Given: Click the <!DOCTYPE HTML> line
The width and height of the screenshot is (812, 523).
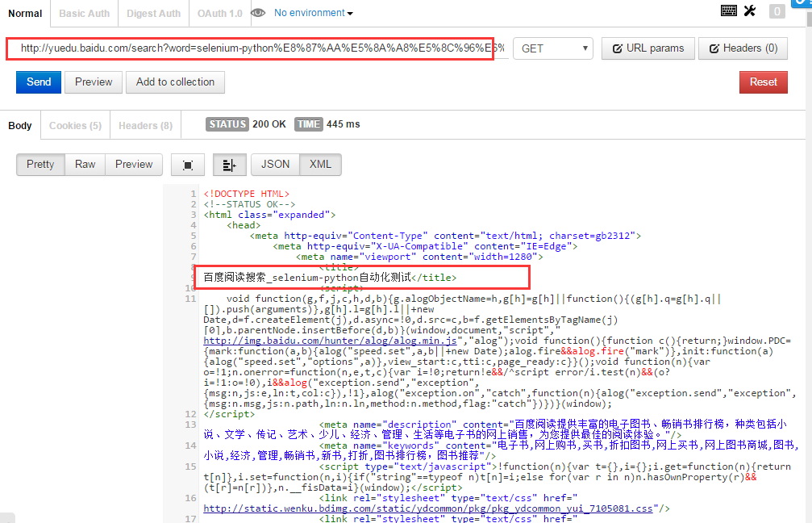Looking at the screenshot, I should coord(247,194).
